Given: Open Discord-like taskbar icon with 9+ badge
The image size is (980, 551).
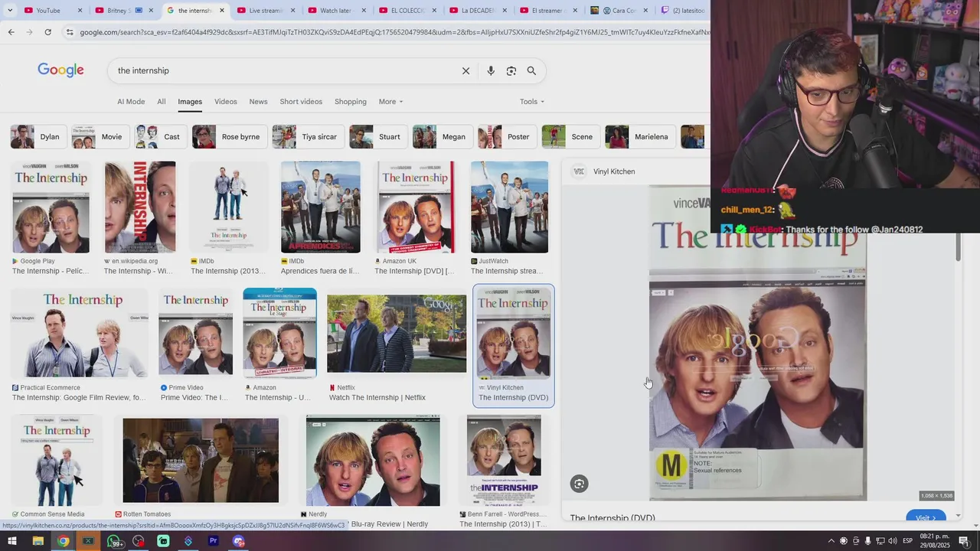Looking at the screenshot, I should click(239, 541).
